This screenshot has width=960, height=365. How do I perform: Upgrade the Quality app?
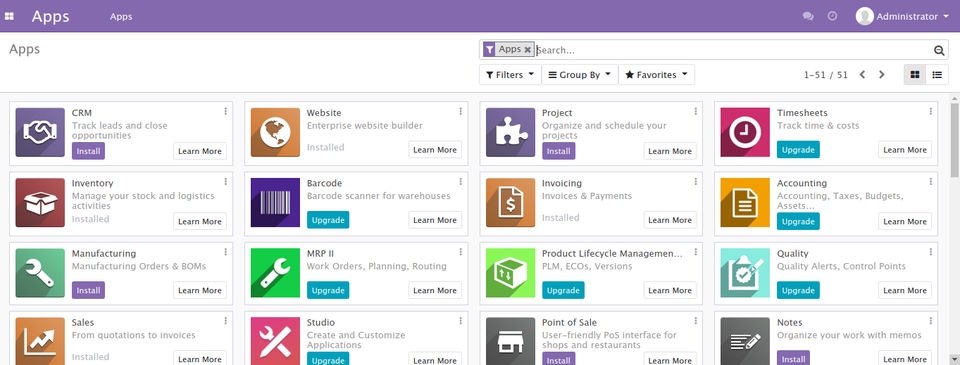pyautogui.click(x=798, y=290)
